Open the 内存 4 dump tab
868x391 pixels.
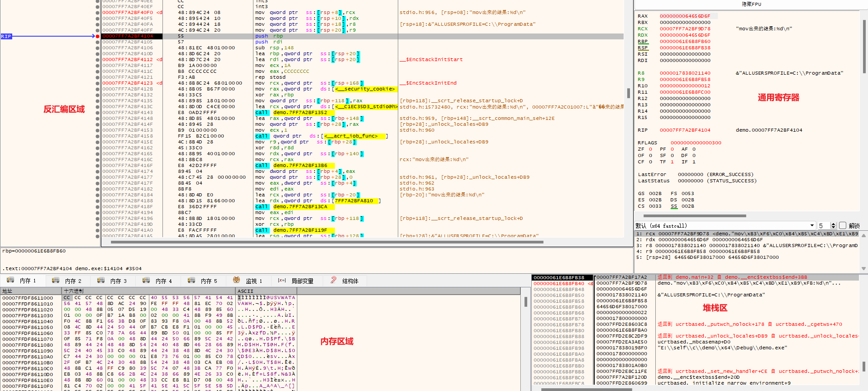tap(157, 281)
